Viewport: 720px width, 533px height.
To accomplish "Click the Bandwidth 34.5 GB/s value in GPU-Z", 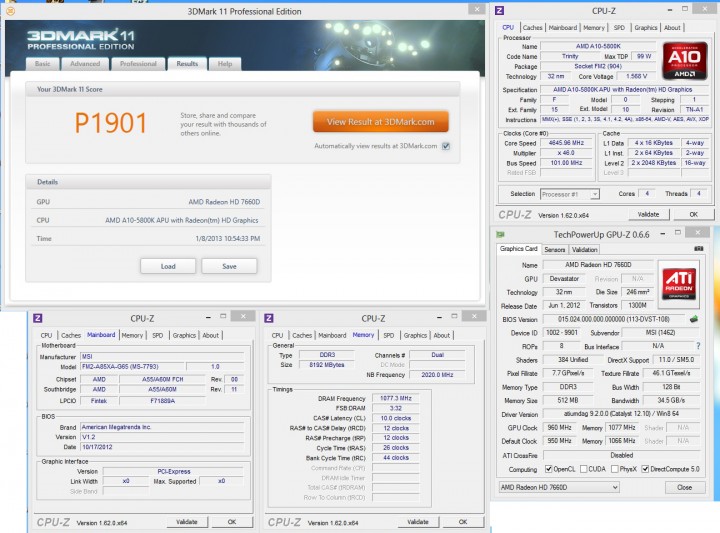I will pos(670,400).
